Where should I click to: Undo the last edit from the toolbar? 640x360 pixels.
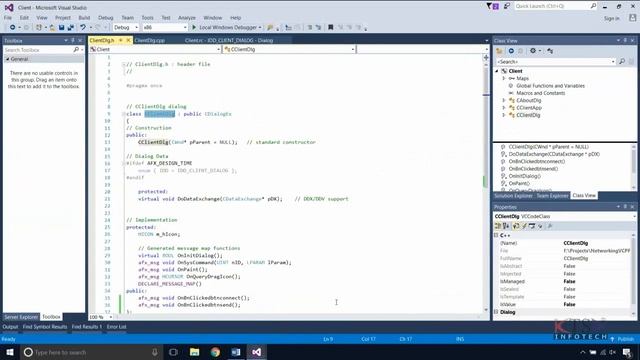coord(83,27)
